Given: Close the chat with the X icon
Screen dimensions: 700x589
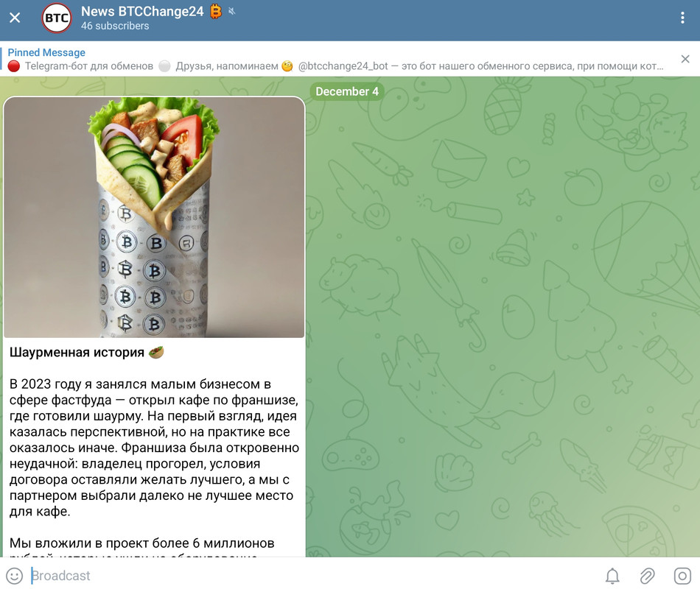Looking at the screenshot, I should [15, 18].
